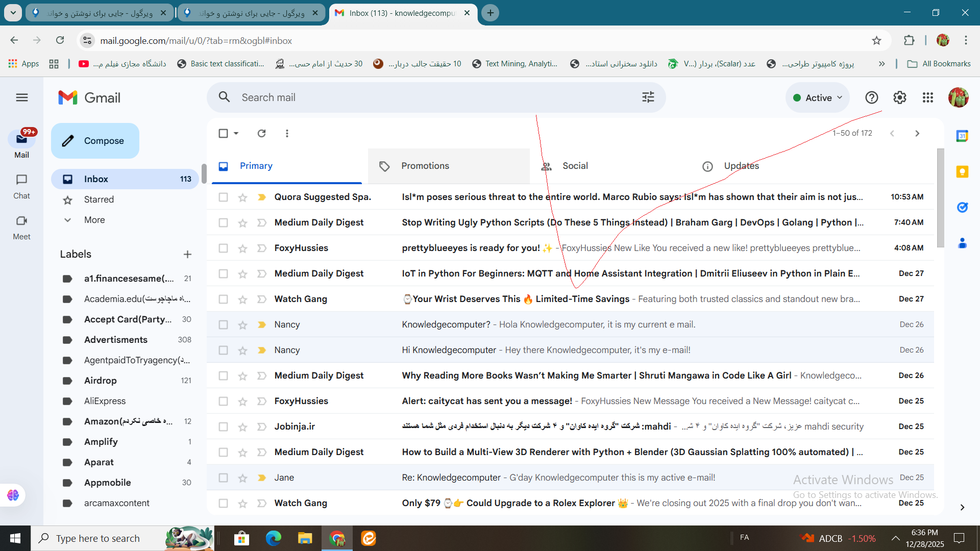This screenshot has height=551, width=980.
Task: Tick checkbox for Watch Gang Dec 27 email
Action: click(223, 299)
